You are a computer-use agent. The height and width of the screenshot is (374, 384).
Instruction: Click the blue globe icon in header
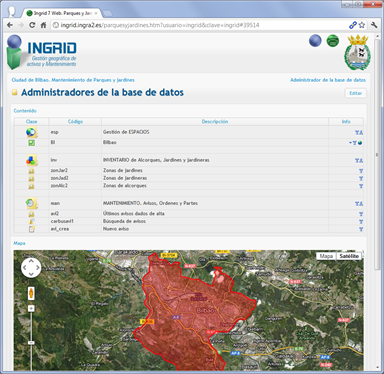point(315,41)
